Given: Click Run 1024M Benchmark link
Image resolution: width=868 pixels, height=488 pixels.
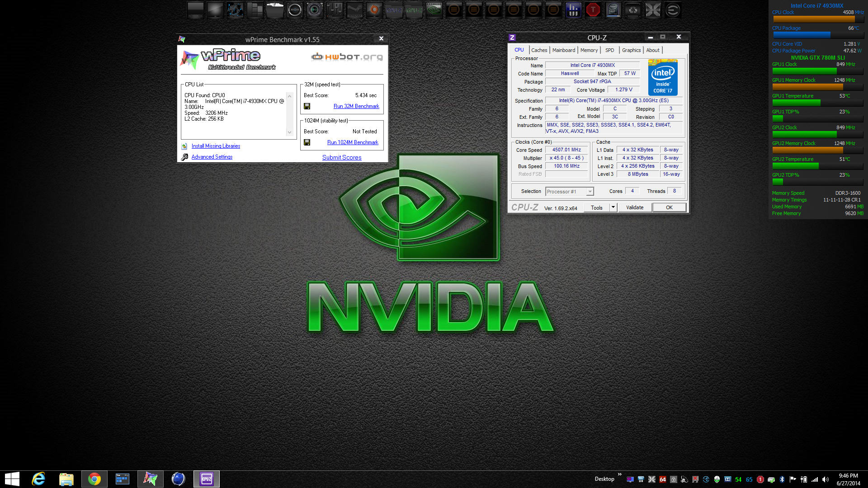Looking at the screenshot, I should [353, 142].
